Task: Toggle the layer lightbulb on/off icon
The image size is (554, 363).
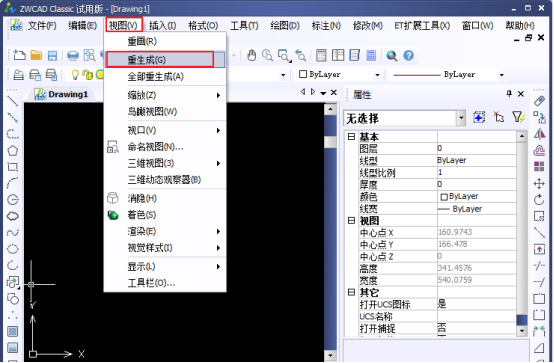Action: point(75,75)
